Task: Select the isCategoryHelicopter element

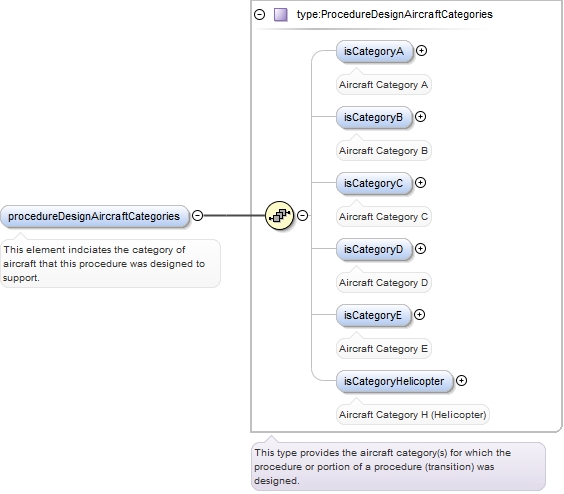Action: click(395, 381)
